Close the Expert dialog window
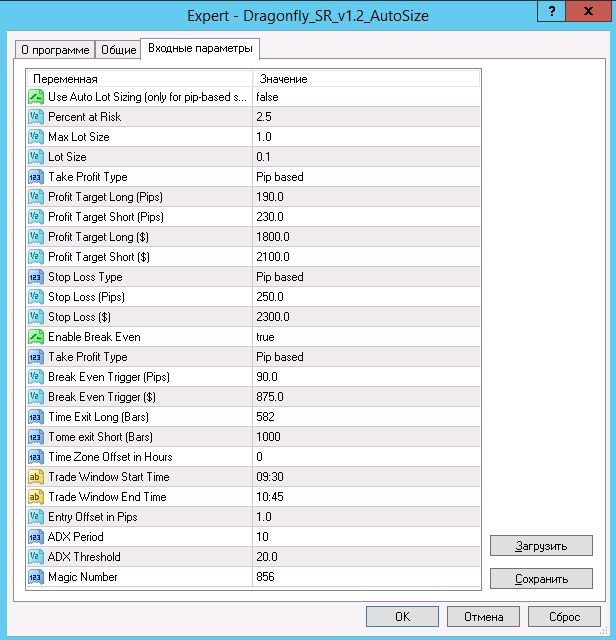 click(x=588, y=11)
